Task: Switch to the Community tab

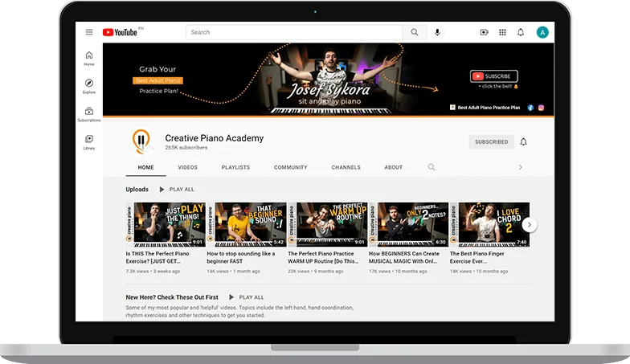Action: click(291, 167)
